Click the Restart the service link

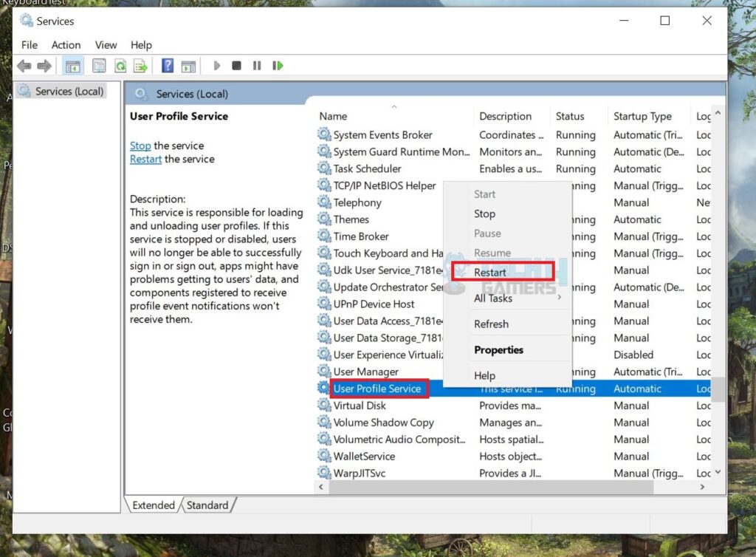pos(145,159)
